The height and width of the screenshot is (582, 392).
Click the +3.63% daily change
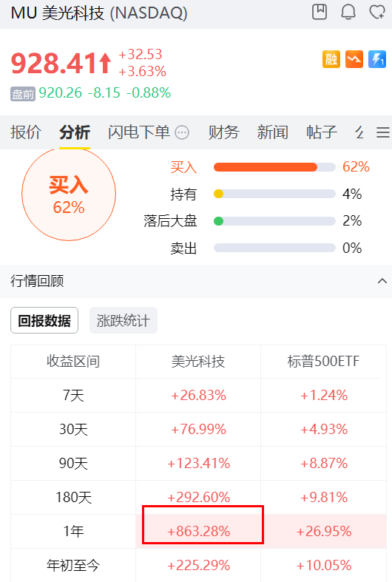pos(142,72)
